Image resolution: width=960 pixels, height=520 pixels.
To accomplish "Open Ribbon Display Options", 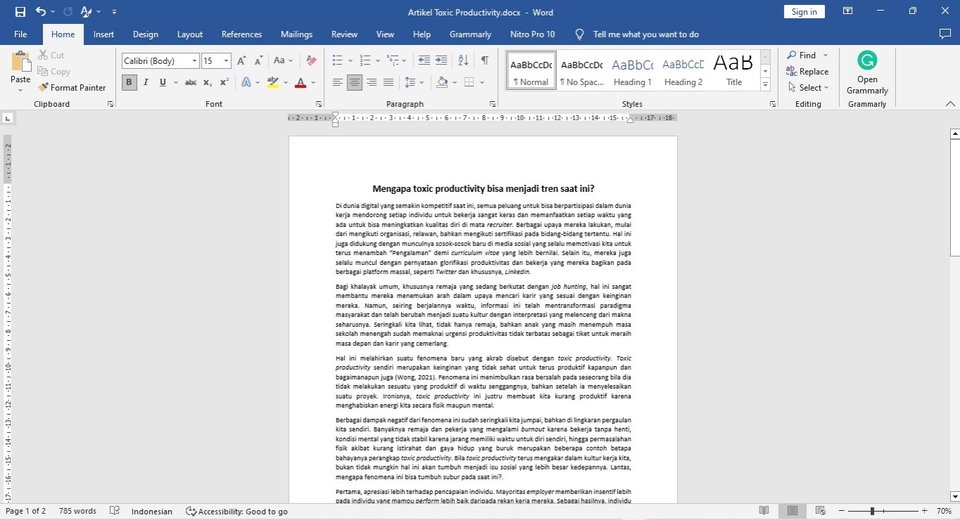I will point(847,11).
